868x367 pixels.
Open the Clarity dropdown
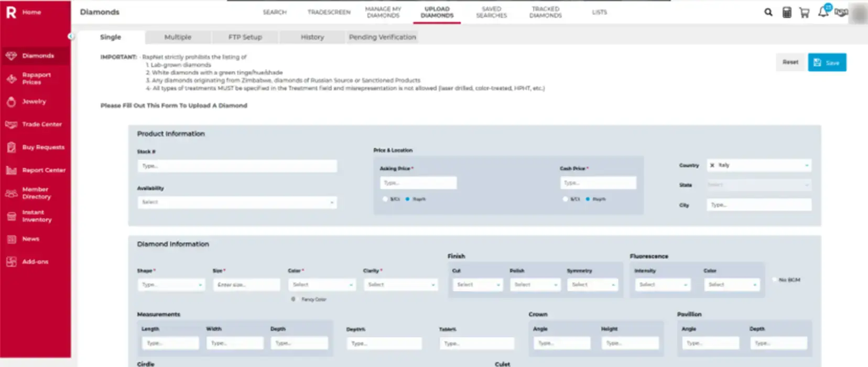point(400,285)
